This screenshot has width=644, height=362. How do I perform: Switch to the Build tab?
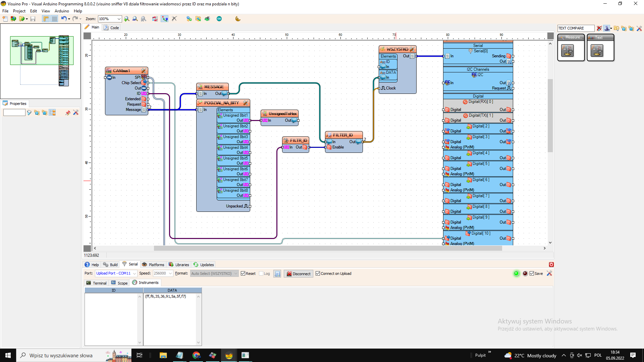pyautogui.click(x=110, y=264)
